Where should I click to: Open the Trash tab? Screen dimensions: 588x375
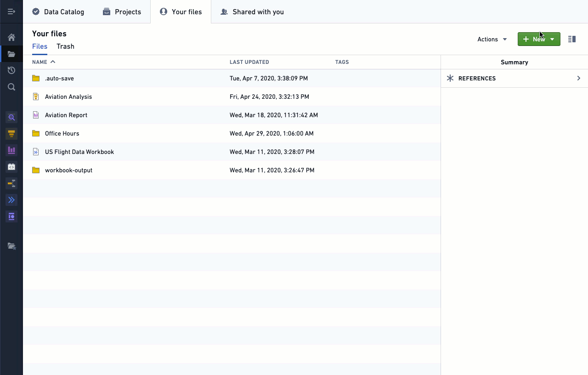click(x=65, y=46)
